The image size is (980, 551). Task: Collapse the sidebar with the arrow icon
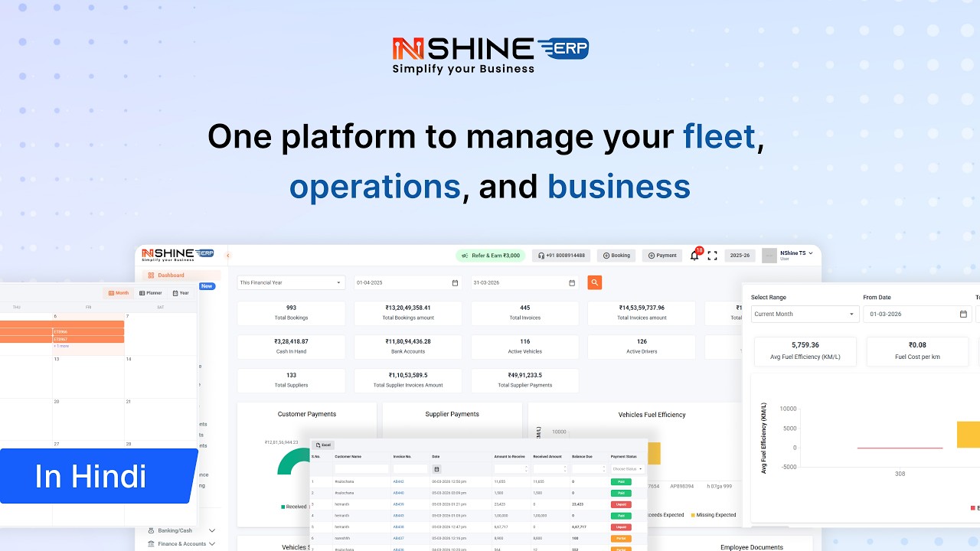228,256
